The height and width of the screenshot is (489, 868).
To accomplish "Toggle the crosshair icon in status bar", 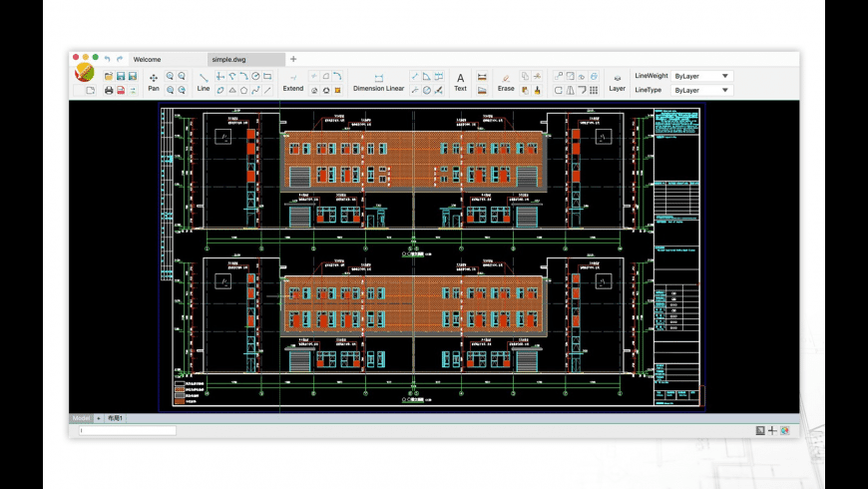I will [x=772, y=430].
